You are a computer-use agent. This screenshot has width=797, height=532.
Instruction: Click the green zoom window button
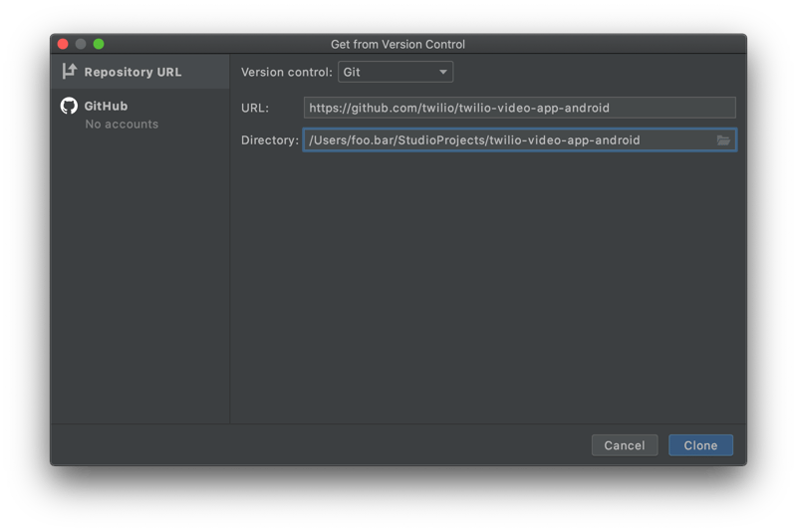coord(99,44)
